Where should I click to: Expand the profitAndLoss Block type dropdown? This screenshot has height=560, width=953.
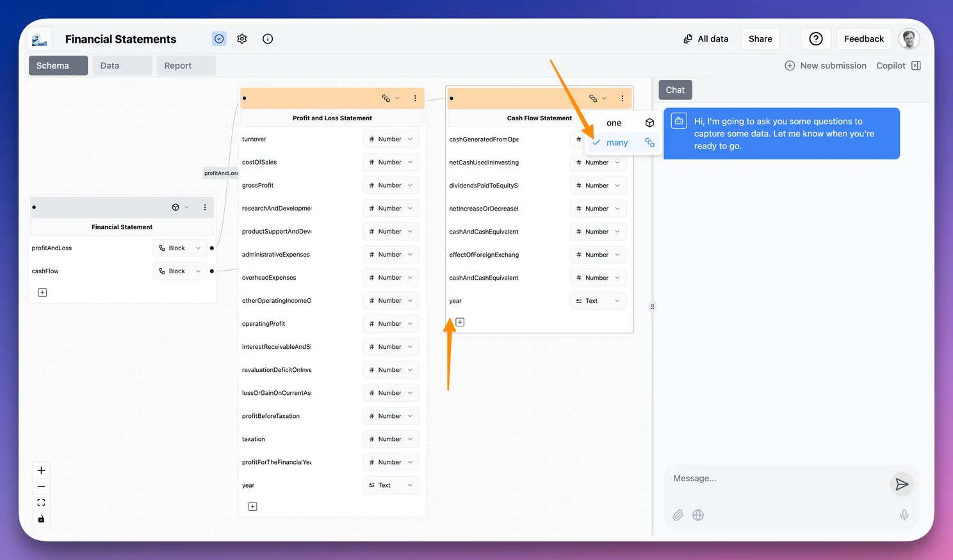click(180, 248)
